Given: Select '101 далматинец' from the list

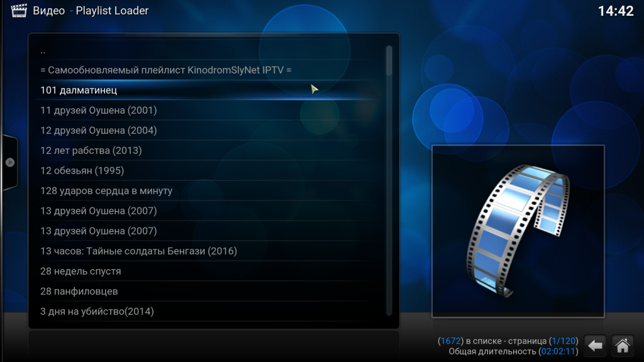Looking at the screenshot, I should tap(79, 90).
